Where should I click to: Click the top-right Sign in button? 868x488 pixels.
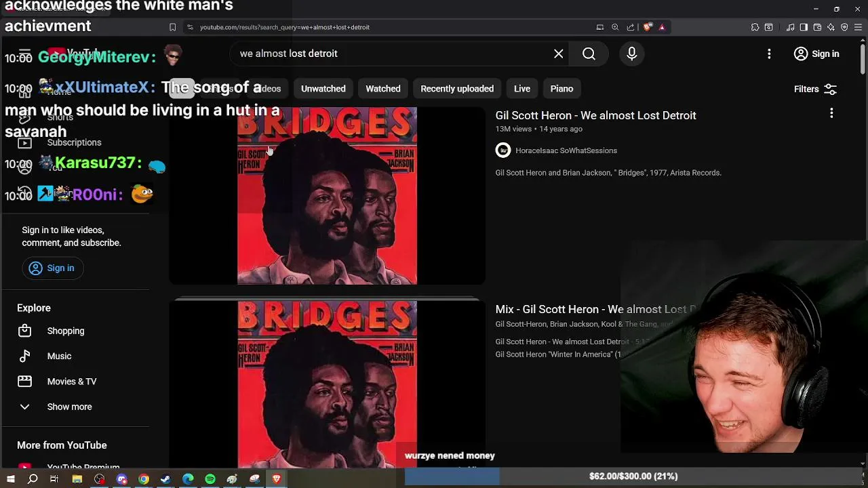tap(816, 54)
